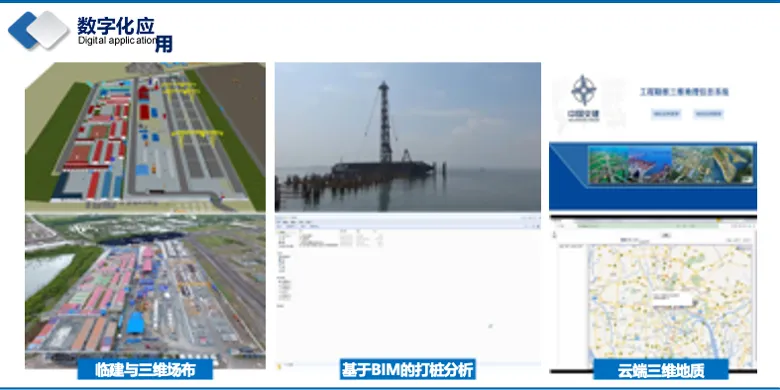
Task: Click the 临建与三维场布 caption label
Action: pyautogui.click(x=145, y=370)
